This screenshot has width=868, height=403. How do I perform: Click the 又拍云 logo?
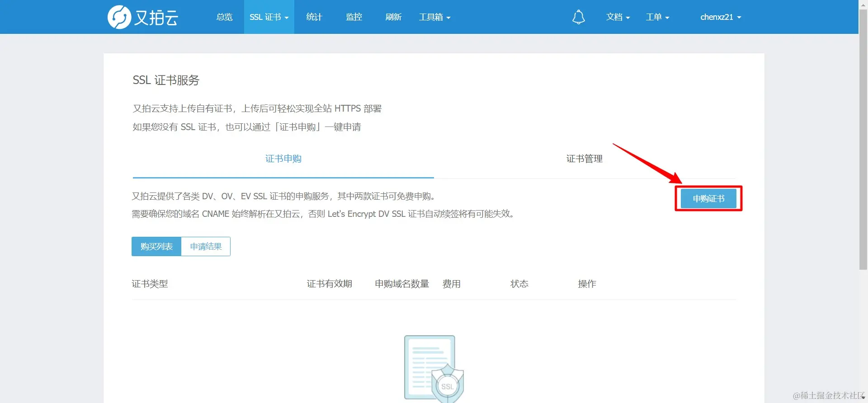coord(143,17)
